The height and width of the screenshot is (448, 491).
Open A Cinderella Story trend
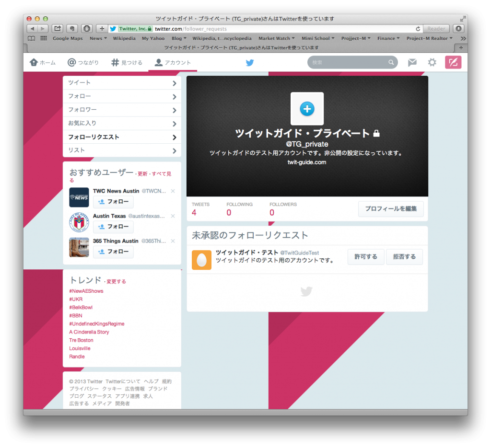point(89,332)
